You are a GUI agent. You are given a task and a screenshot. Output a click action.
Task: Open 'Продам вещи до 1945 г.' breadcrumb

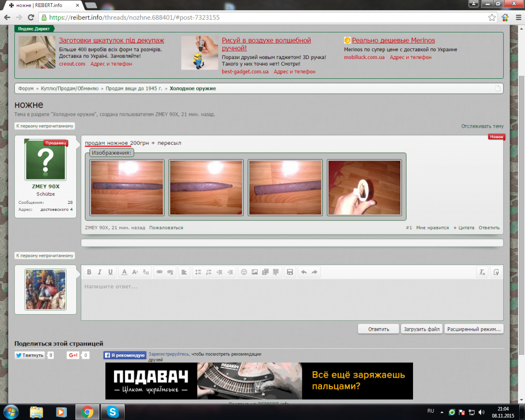click(134, 88)
